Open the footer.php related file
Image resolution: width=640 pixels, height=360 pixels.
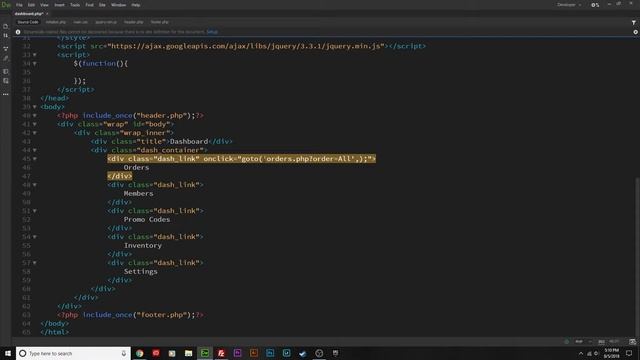159,22
